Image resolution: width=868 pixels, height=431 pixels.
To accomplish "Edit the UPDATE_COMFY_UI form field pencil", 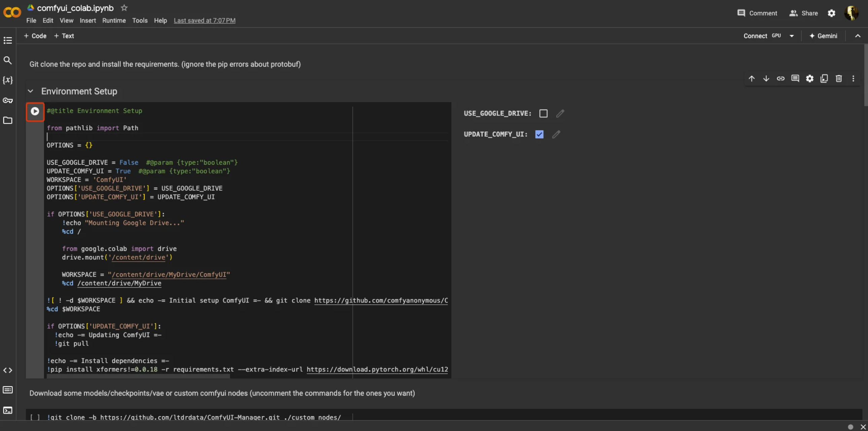I will coord(556,134).
